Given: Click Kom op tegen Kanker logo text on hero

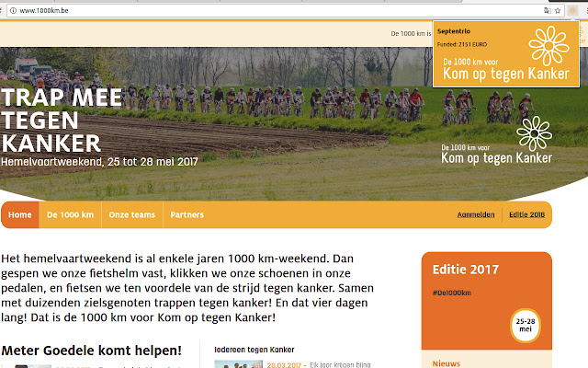Looking at the screenshot, I should (x=496, y=157).
